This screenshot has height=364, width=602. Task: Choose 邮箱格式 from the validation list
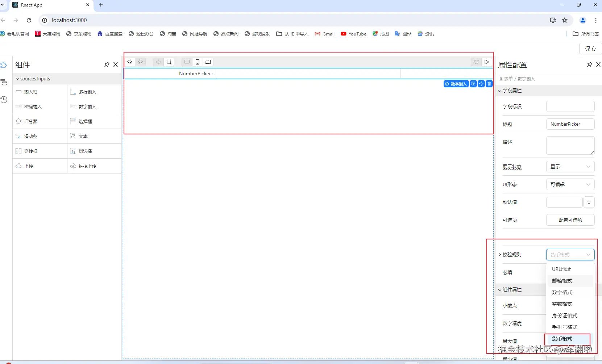[562, 281]
